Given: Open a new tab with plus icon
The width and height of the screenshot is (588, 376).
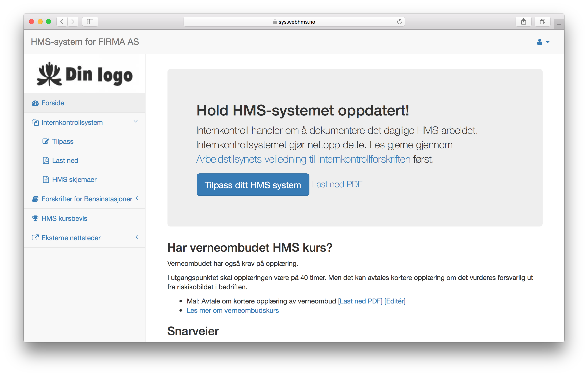Looking at the screenshot, I should (x=559, y=25).
